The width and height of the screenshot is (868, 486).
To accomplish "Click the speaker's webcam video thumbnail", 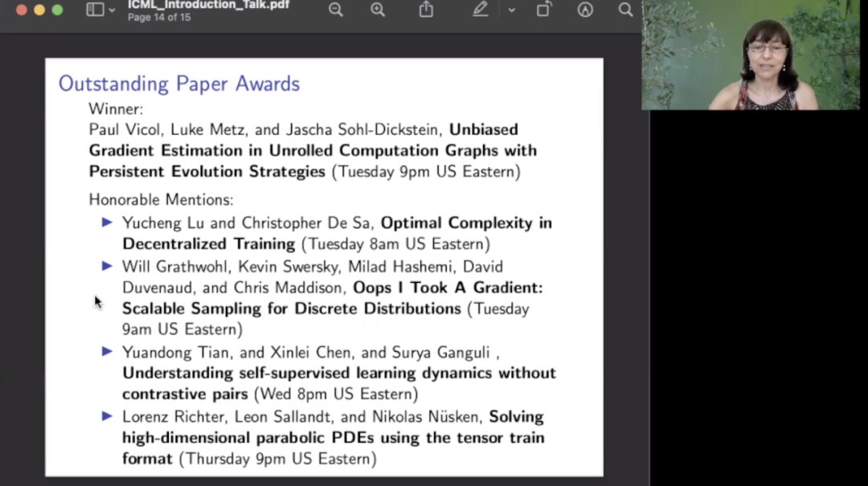I will pyautogui.click(x=751, y=55).
